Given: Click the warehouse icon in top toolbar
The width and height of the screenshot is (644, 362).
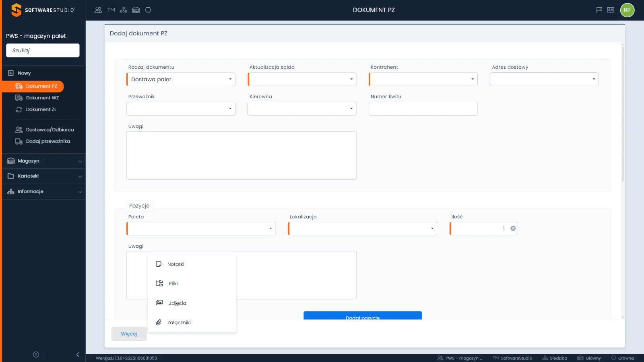Looking at the screenshot, I should coord(136,10).
